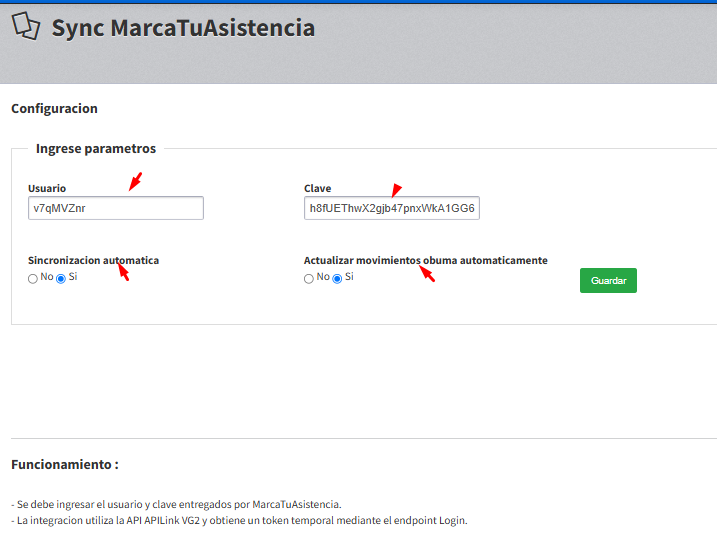The height and width of the screenshot is (554, 717).
Task: Click the line mentioning API APILink VG2
Action: [x=239, y=520]
